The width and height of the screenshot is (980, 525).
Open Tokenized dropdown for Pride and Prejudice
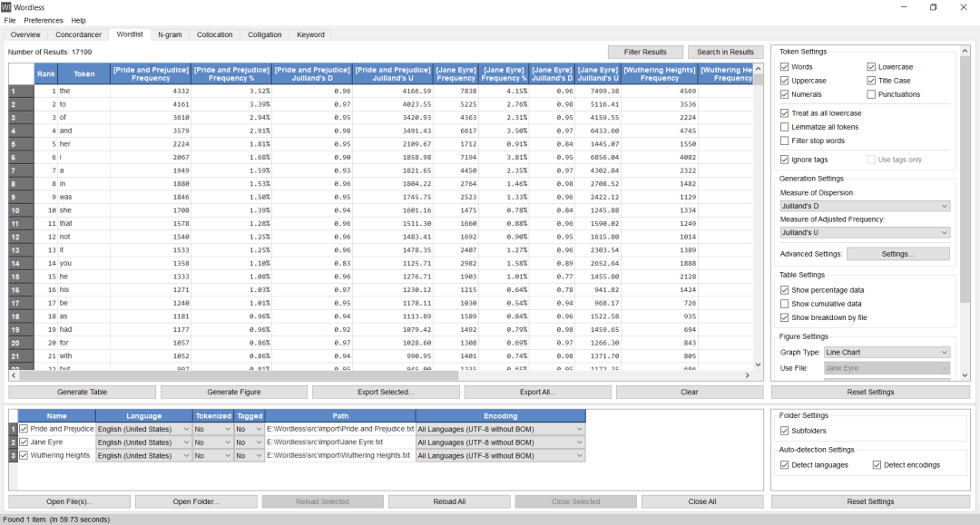(213, 430)
